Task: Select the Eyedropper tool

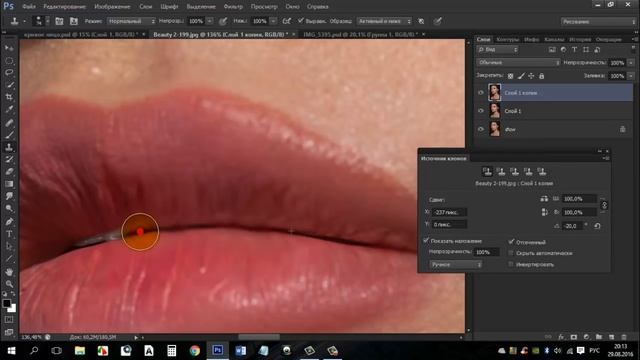Action: click(x=9, y=110)
